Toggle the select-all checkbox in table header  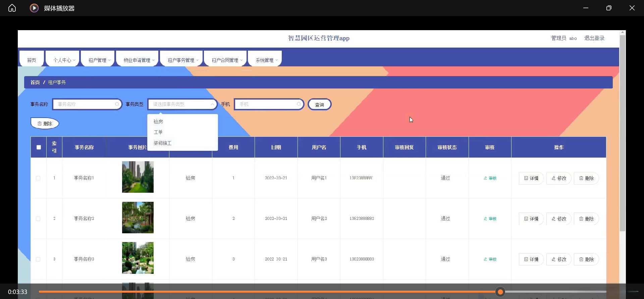click(39, 147)
